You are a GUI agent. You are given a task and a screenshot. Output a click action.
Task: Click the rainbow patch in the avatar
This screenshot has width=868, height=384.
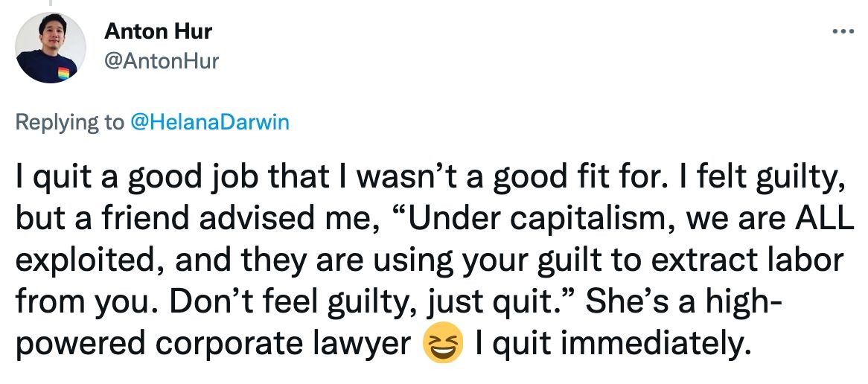(64, 73)
